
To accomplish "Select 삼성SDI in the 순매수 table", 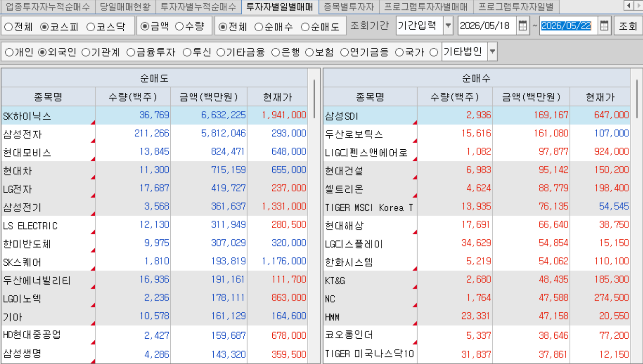I will 477,116.
